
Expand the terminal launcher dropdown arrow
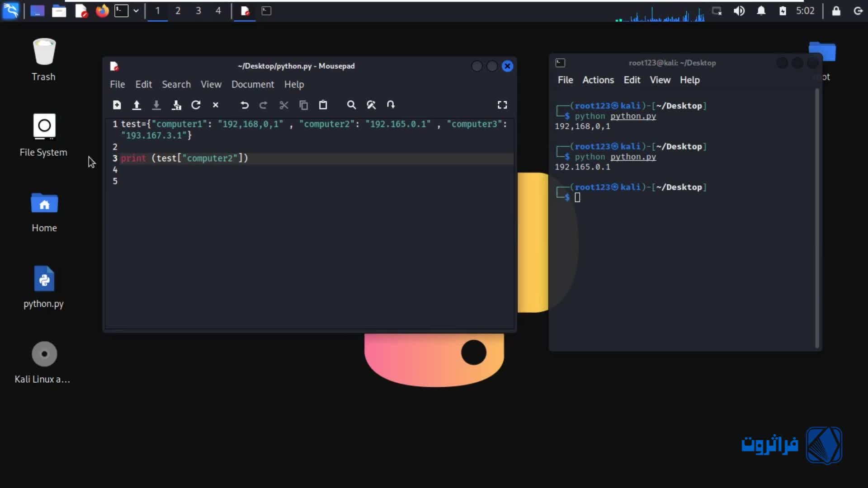click(x=136, y=11)
